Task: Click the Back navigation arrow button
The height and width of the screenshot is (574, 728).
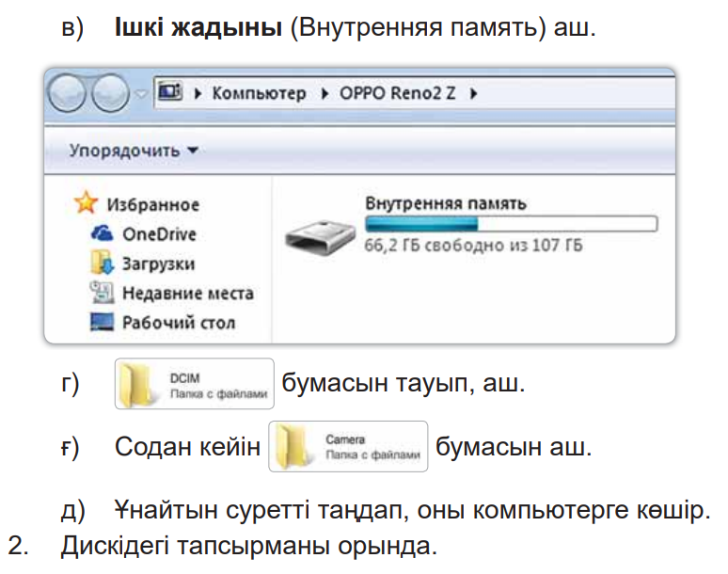Action: pyautogui.click(x=68, y=93)
